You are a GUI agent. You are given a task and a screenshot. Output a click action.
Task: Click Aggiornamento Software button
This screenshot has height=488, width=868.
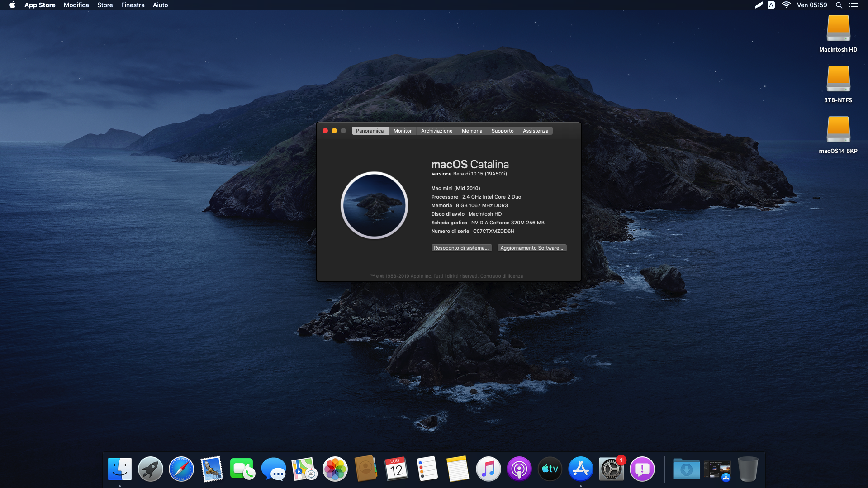[531, 248]
